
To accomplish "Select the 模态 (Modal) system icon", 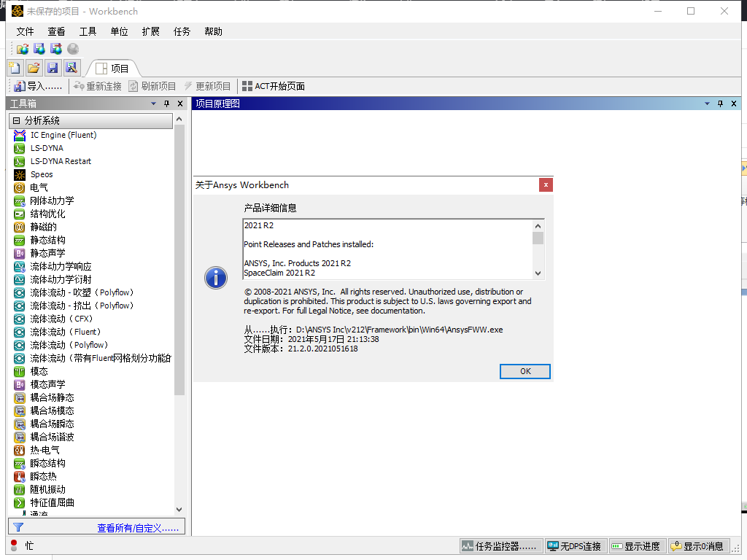I will (x=20, y=371).
